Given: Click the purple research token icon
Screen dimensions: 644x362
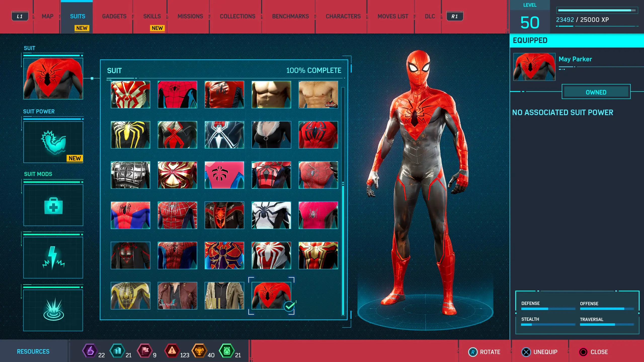Looking at the screenshot, I should [90, 351].
